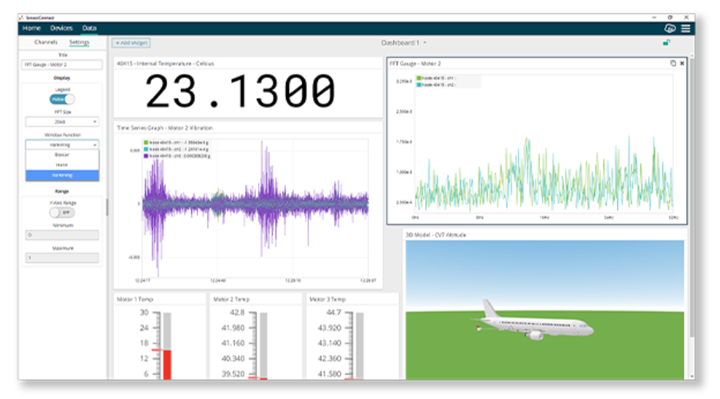Click the green unlock dashboard icon
This screenshot has width=720, height=399.
[666, 43]
